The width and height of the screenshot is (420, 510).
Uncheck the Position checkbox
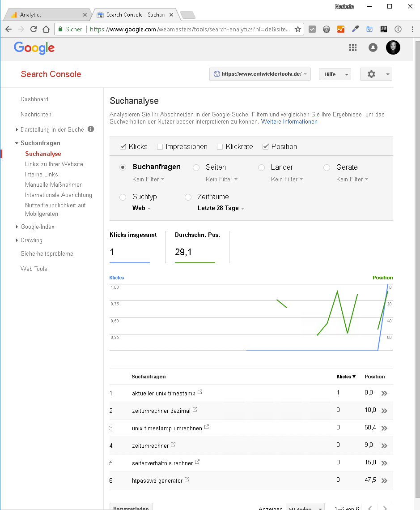click(x=266, y=147)
